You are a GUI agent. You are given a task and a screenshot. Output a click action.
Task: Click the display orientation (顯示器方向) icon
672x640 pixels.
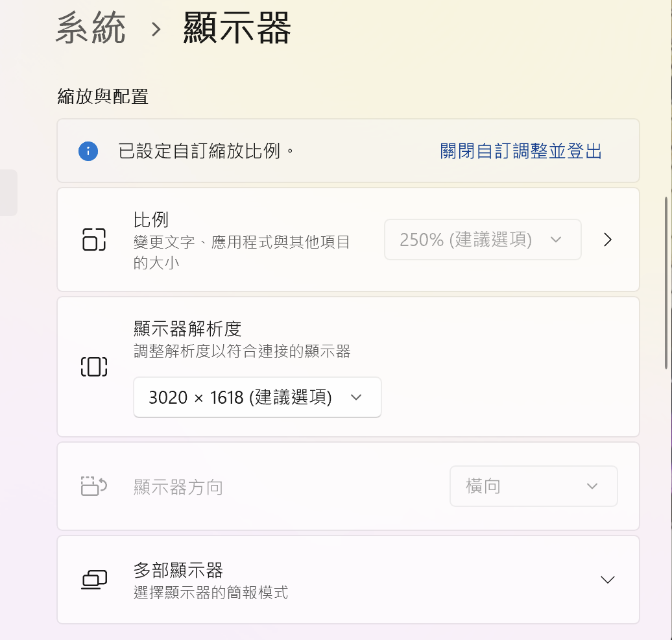tap(94, 486)
